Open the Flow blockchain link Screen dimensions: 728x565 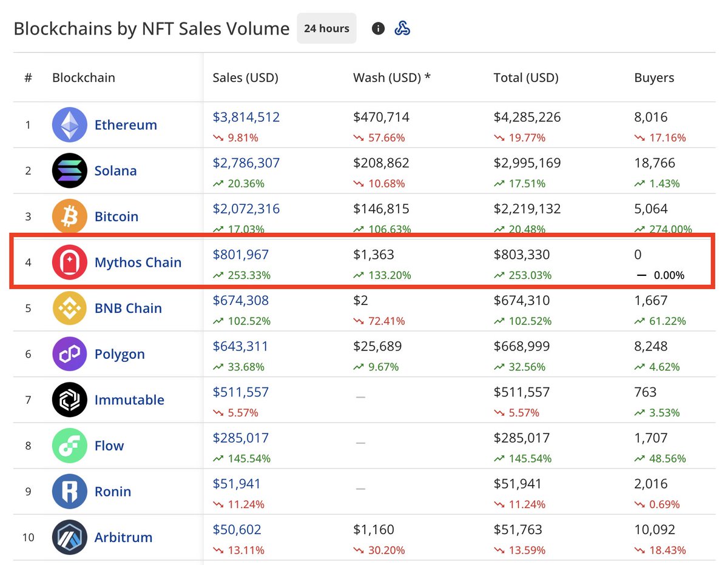[x=109, y=446]
